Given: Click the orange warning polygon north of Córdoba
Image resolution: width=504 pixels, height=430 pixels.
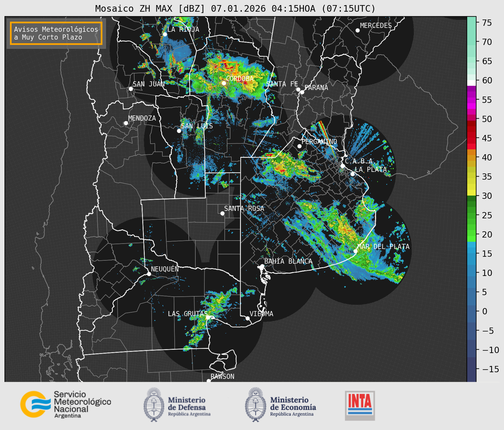Looking at the screenshot, I should tap(228, 68).
